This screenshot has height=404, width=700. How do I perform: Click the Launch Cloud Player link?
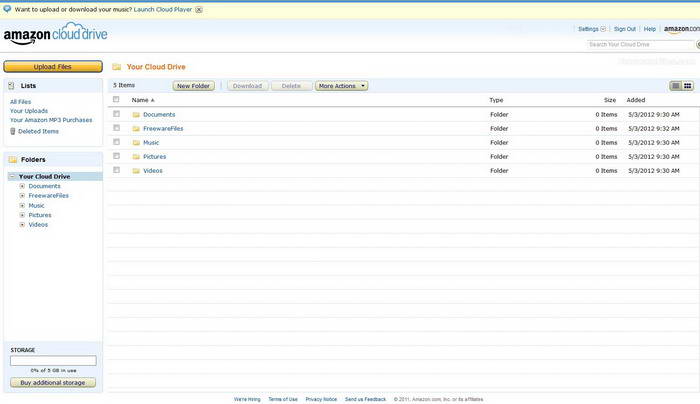click(x=162, y=9)
